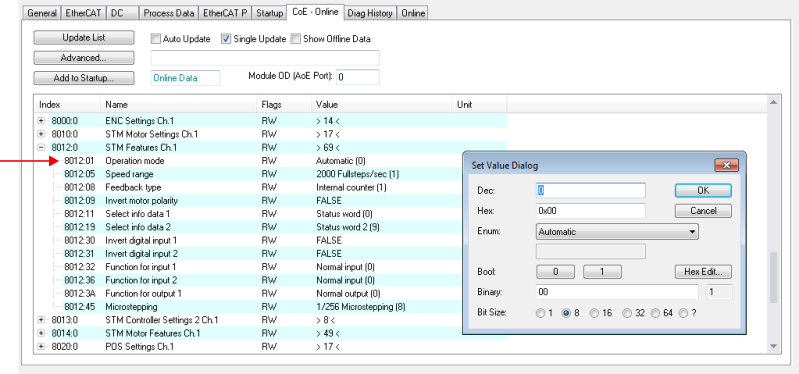Viewport: 799px width, 374px height.
Task: Click the list scrollbar down arrow
Action: point(774,346)
